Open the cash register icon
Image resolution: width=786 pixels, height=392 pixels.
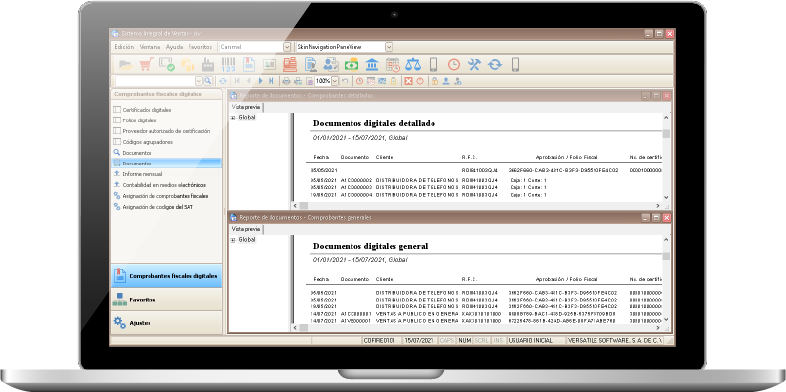[290, 64]
